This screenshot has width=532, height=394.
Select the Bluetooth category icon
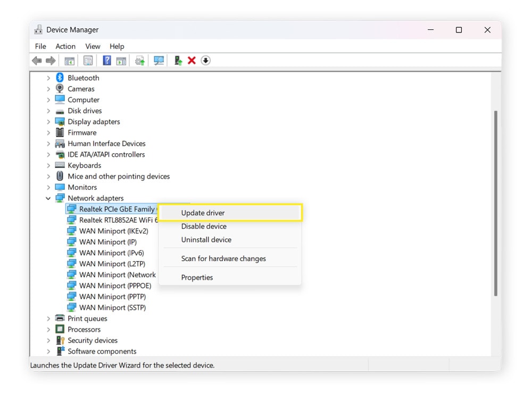click(x=59, y=78)
